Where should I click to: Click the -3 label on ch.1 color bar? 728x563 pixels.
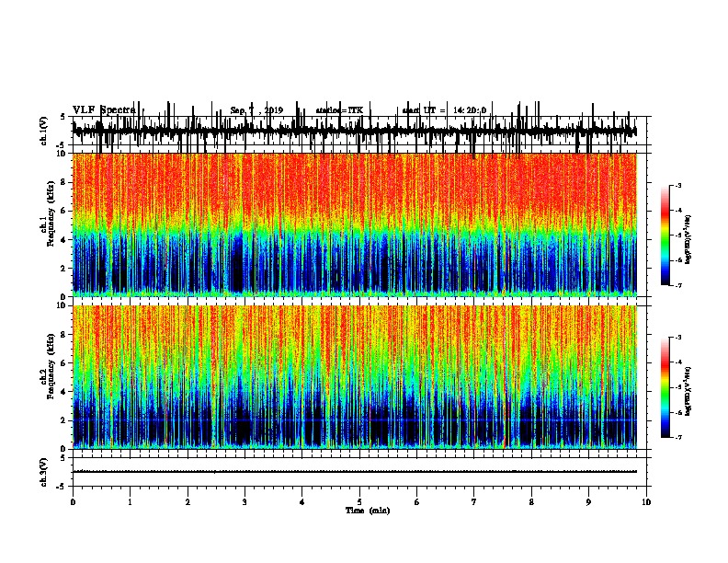[677, 185]
